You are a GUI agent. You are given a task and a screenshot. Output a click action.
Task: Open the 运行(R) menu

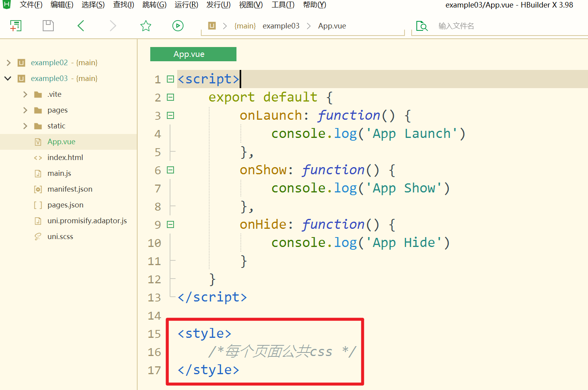click(x=186, y=5)
